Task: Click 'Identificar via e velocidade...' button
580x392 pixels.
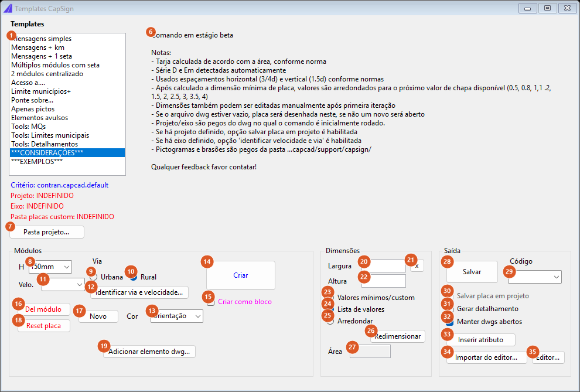Action: click(x=139, y=292)
